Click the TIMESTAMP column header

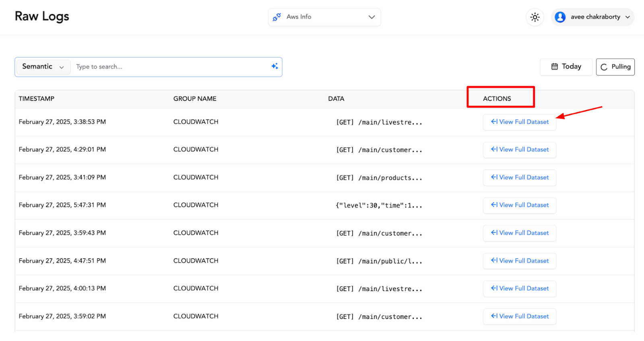(37, 99)
